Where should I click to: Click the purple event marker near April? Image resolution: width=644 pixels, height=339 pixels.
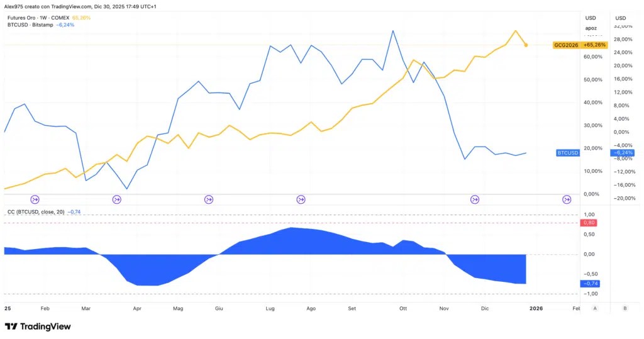pos(116,200)
